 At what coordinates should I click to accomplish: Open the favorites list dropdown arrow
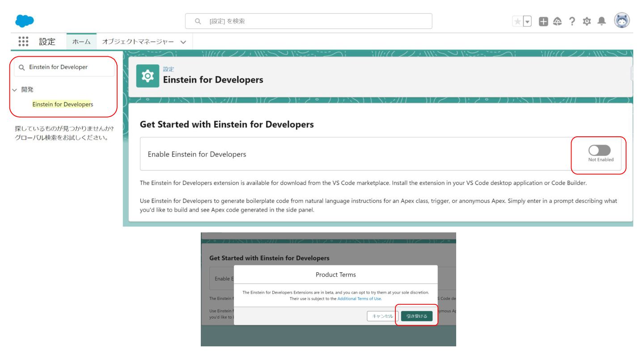[527, 21]
